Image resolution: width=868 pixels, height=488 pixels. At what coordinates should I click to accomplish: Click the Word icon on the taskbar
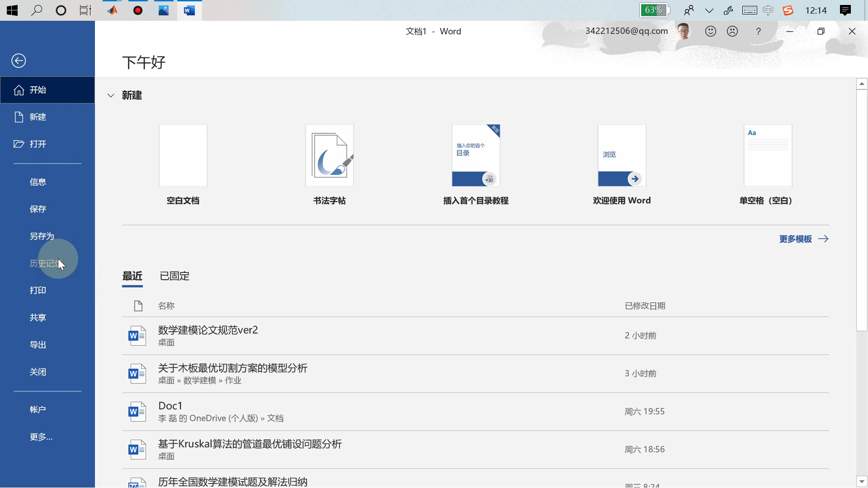click(x=189, y=10)
